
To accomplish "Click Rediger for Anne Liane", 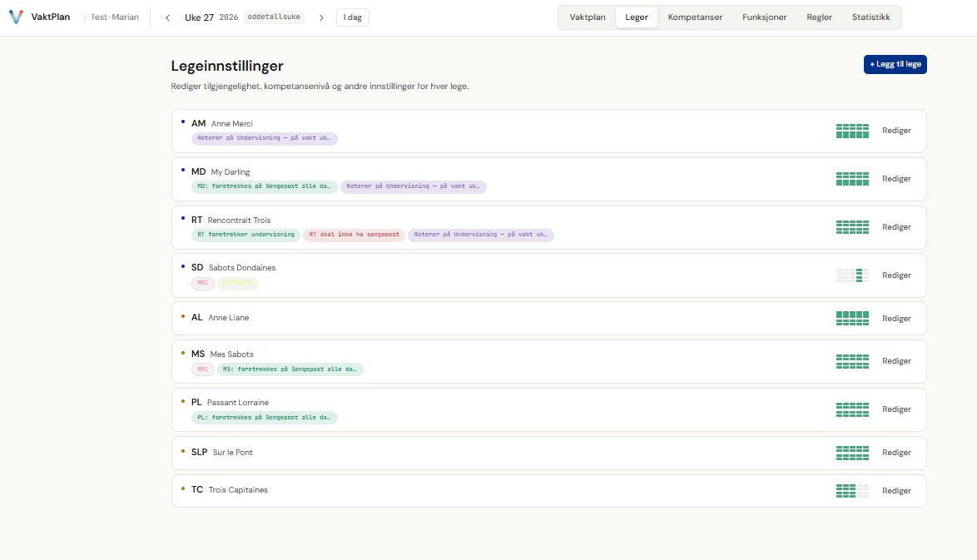I will tap(896, 319).
